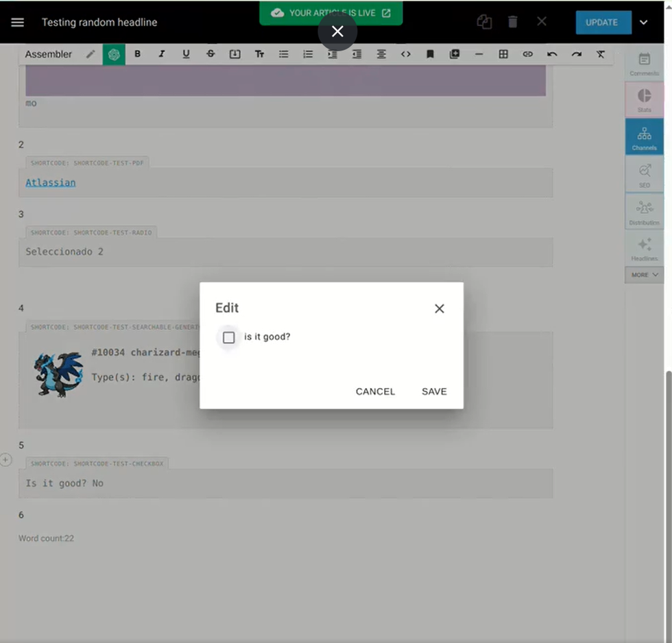
Task: Insert a bulleted list
Action: [284, 54]
